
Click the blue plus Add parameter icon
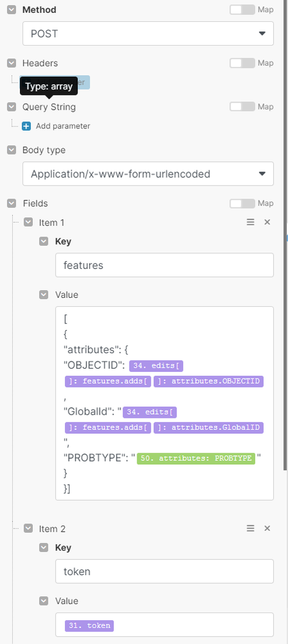pyautogui.click(x=26, y=126)
